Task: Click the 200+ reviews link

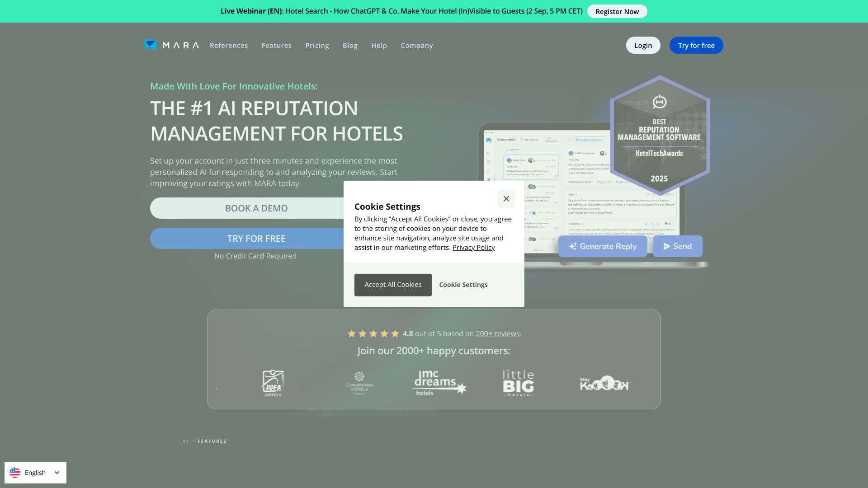Action: [x=497, y=333]
